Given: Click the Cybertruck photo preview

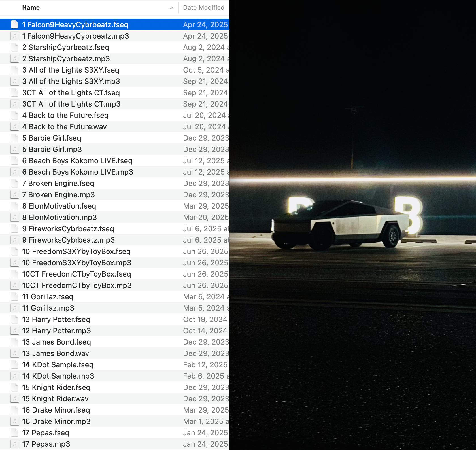Looking at the screenshot, I should click(x=353, y=225).
